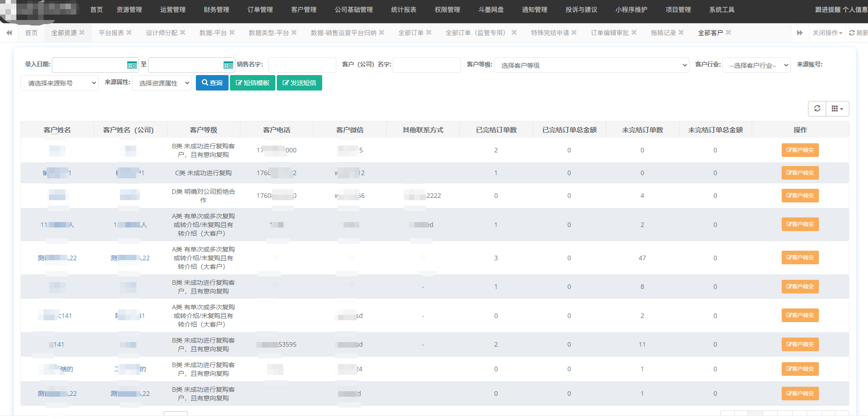
Task: Switch to the 设计师分配 tab
Action: pos(161,33)
